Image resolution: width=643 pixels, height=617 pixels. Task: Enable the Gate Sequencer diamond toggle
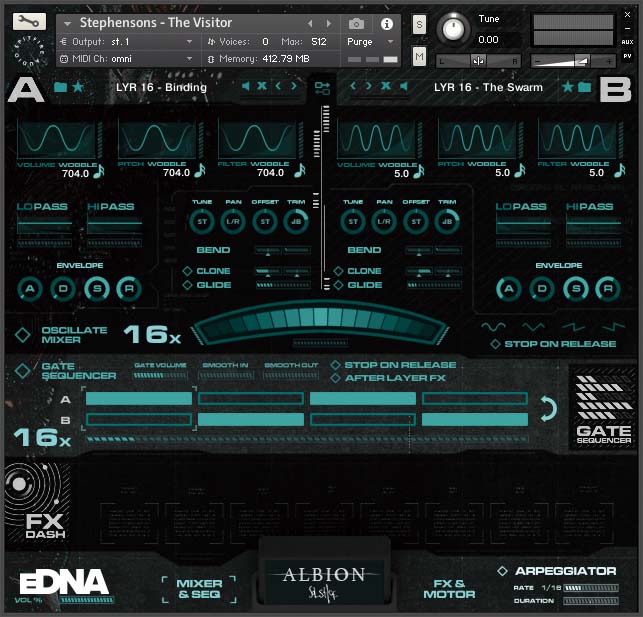(23, 371)
